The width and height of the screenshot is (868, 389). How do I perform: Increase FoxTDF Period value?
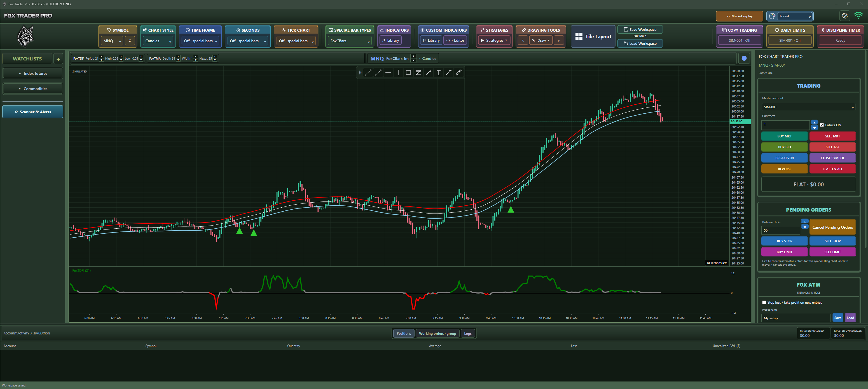point(101,57)
